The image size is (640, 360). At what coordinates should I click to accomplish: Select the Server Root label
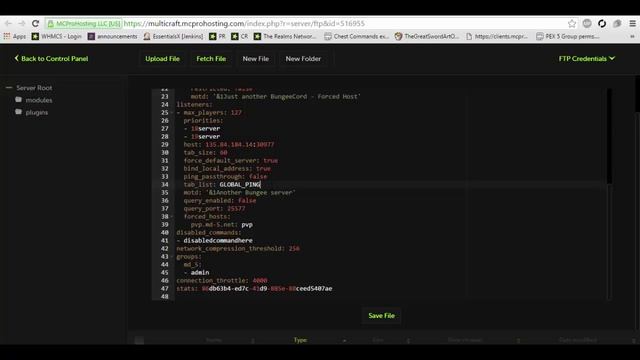[x=34, y=88]
